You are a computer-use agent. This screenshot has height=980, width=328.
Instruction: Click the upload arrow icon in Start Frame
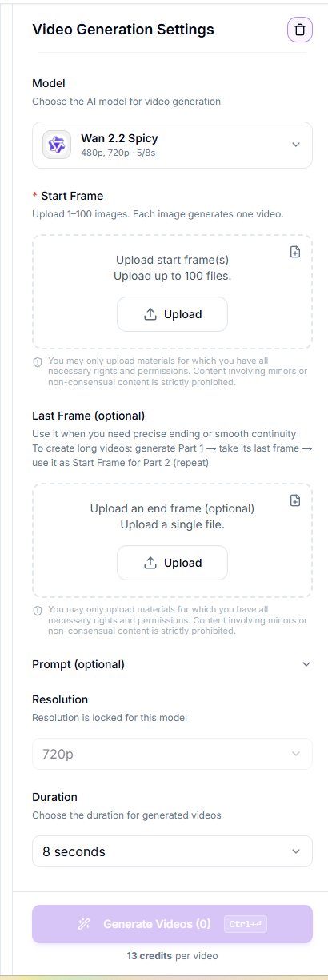pyautogui.click(x=150, y=314)
